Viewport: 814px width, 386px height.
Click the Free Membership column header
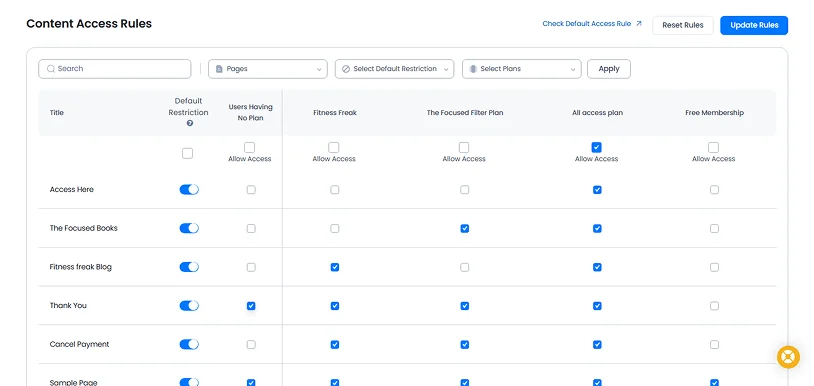(714, 113)
